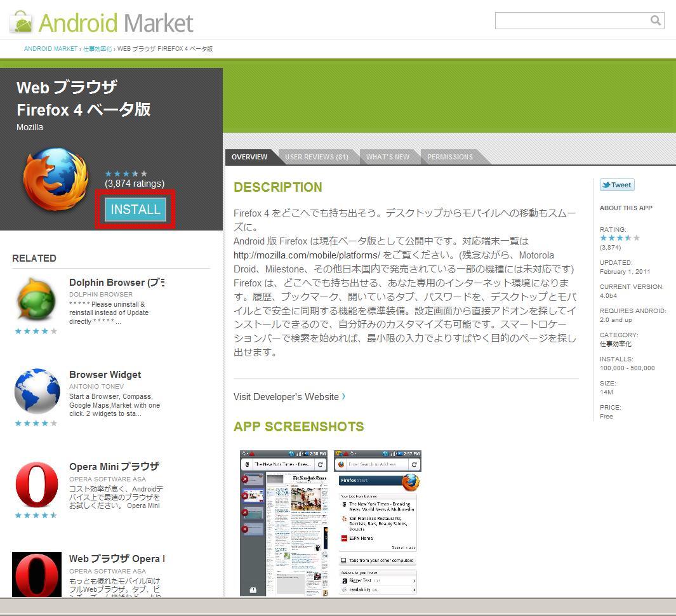Click the search magnifier icon
This screenshot has width=676, height=616.
coord(656,20)
